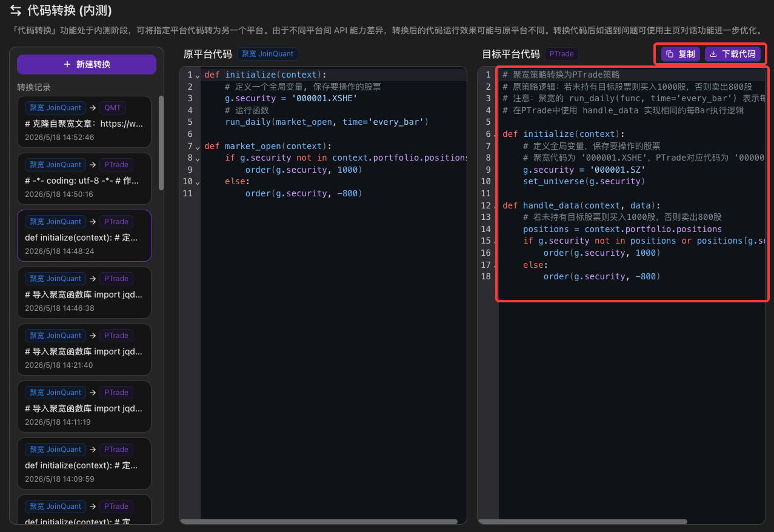The width and height of the screenshot is (774, 532).
Task: Open record dated 2026/5/18 14:09:59
Action: point(84,463)
